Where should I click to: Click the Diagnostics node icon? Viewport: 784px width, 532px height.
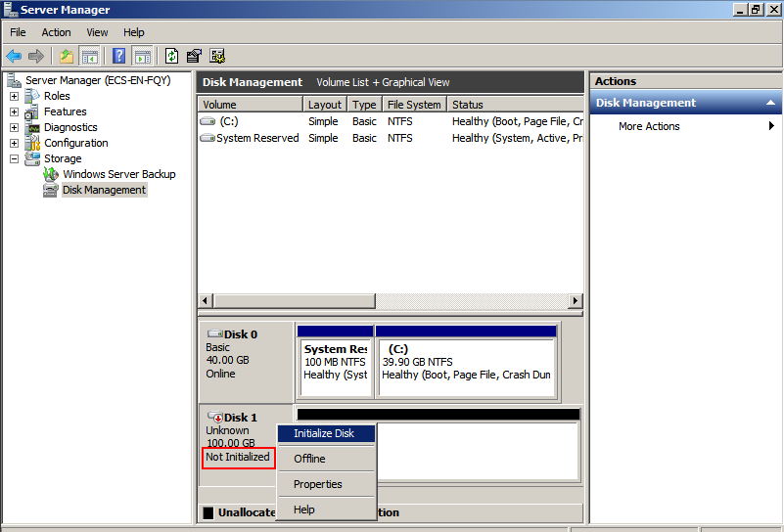pyautogui.click(x=32, y=127)
